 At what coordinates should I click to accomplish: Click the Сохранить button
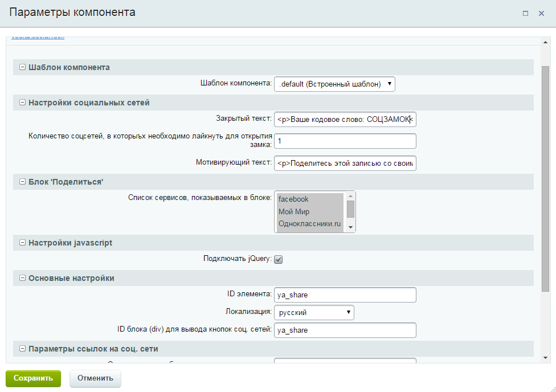pyautogui.click(x=33, y=378)
